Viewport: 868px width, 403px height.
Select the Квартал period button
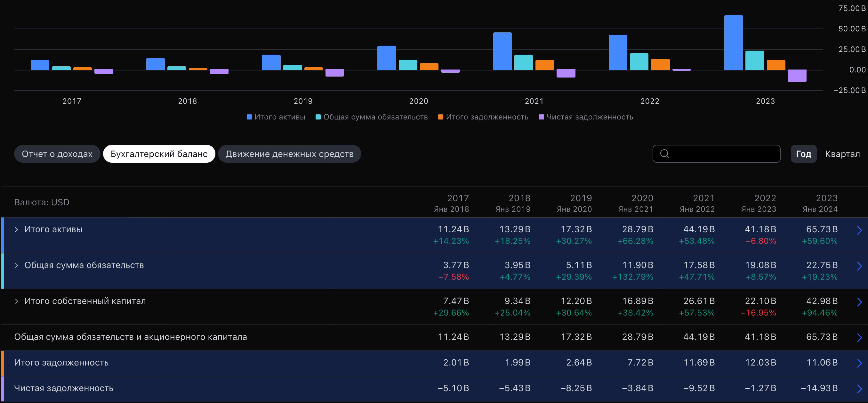pos(842,154)
